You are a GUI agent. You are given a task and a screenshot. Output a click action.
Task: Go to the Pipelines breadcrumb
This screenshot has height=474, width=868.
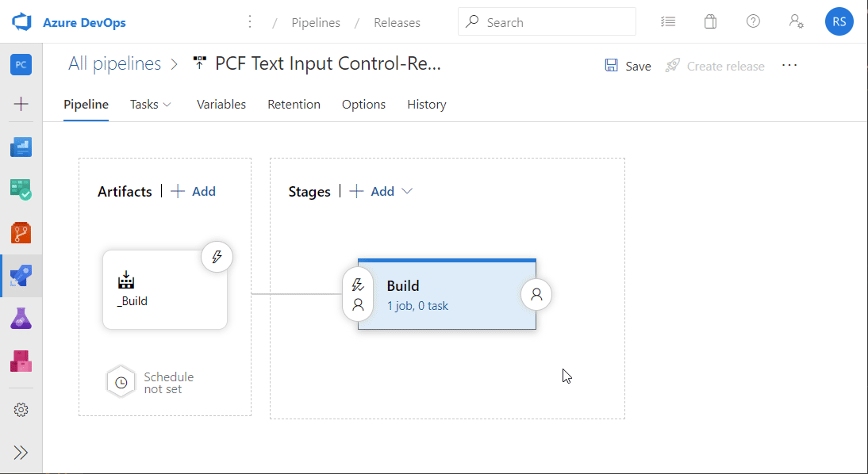(316, 23)
